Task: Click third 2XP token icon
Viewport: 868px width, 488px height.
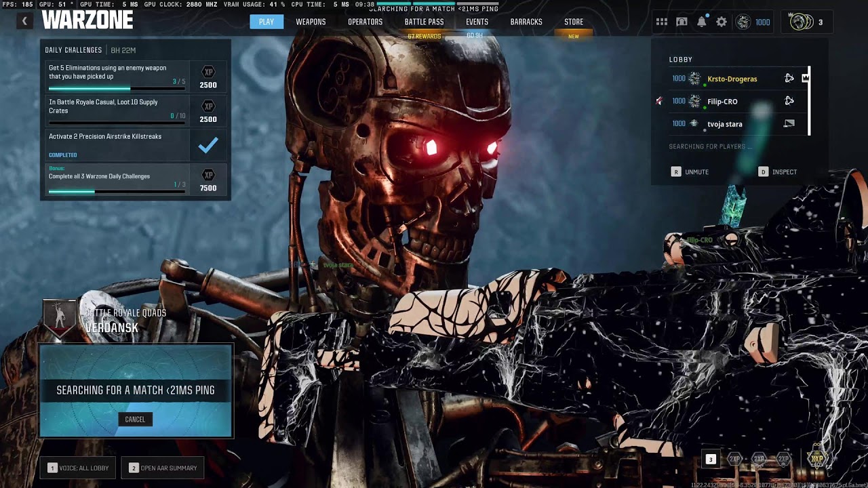Action: point(784,459)
